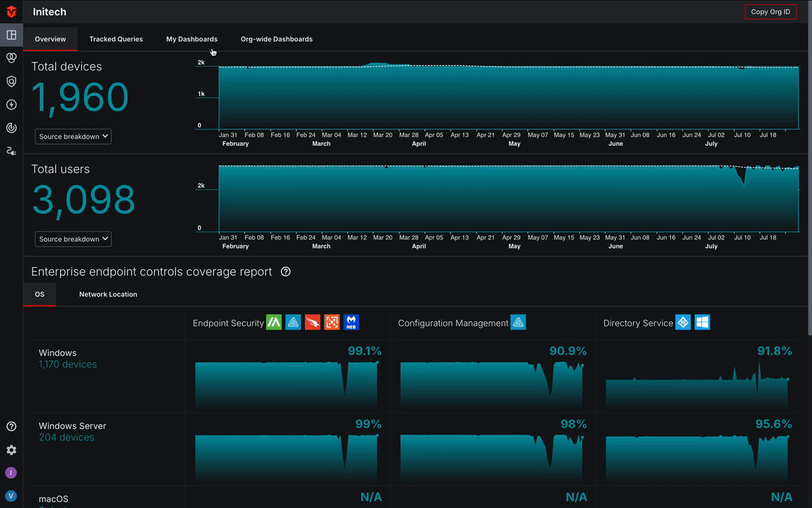Click the Windows Server row label
Image resolution: width=812 pixels, height=508 pixels.
[x=72, y=425]
